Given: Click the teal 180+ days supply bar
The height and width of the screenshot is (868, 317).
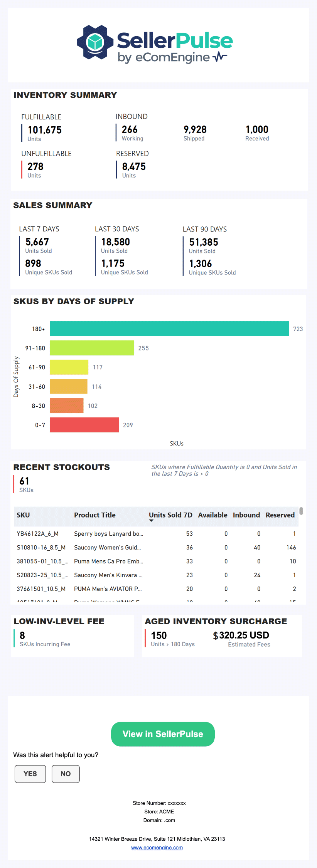Looking at the screenshot, I should tap(169, 328).
